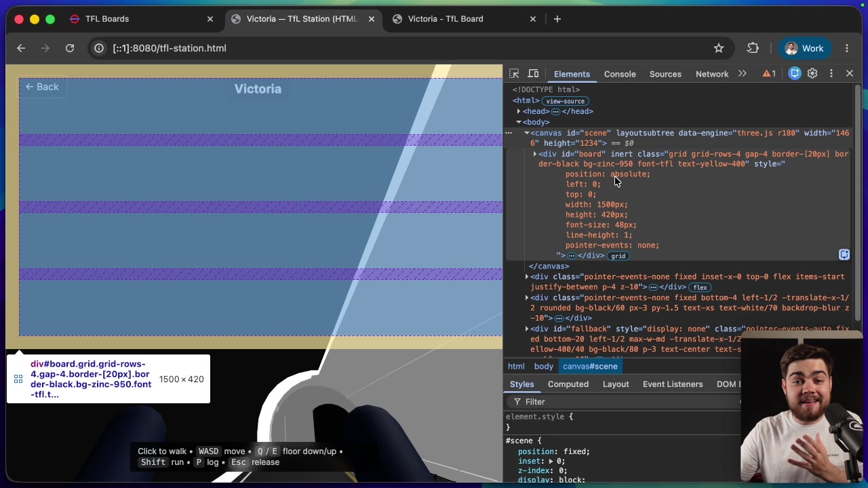This screenshot has height=488, width=868.
Task: Reload the tfl-station.html page
Action: tap(70, 48)
